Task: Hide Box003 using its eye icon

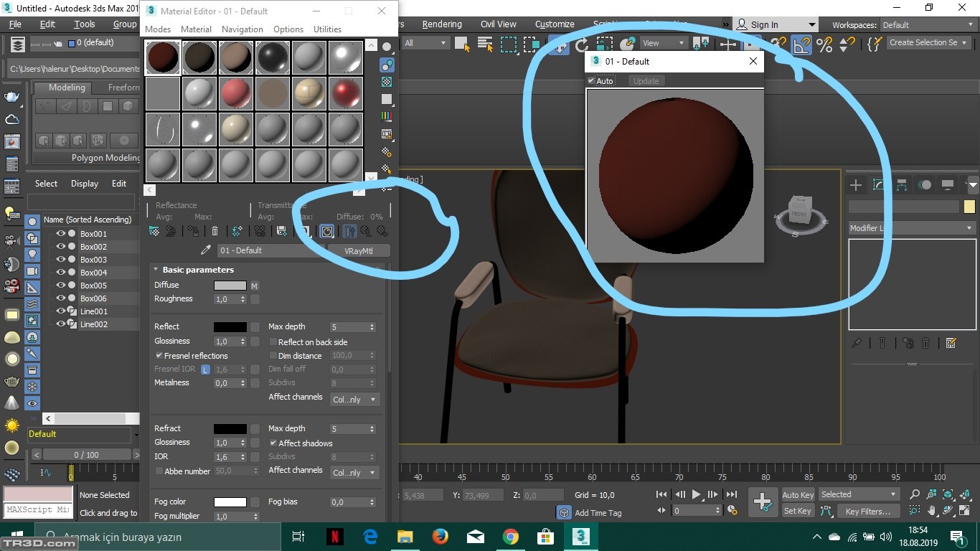Action: click(61, 260)
